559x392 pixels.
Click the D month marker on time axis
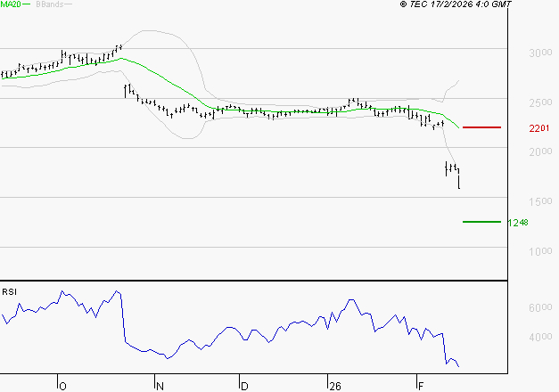tap(244, 387)
